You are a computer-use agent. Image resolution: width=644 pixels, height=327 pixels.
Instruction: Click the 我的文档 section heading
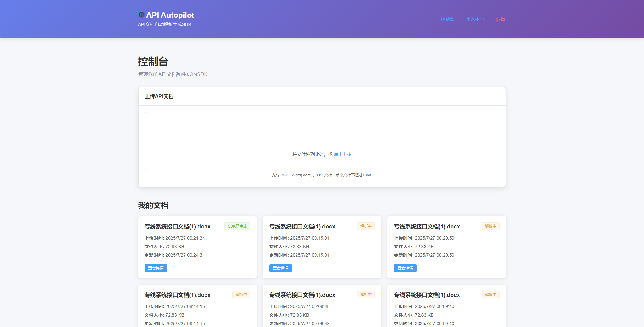click(153, 205)
